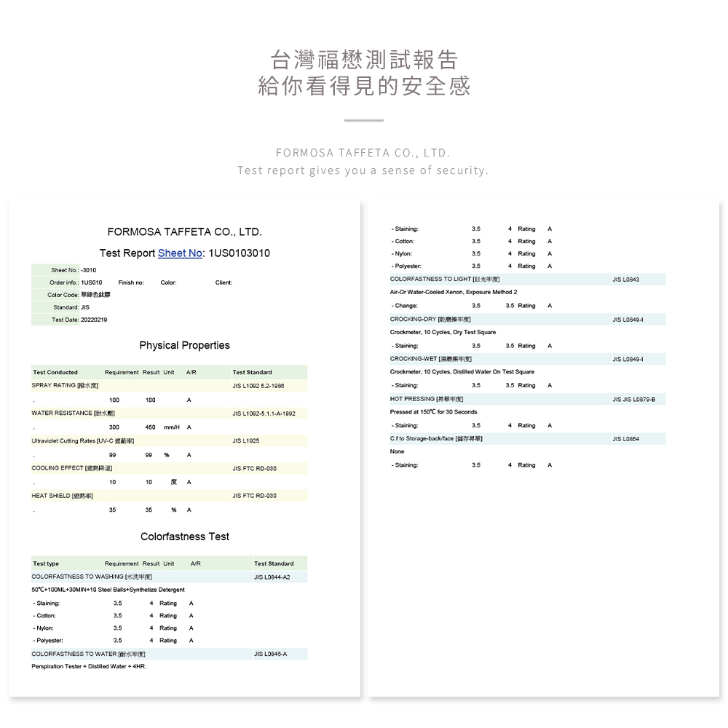Select the heading line 給你看得見的安全感
Viewport: 728px width, 728px height.
(364, 86)
